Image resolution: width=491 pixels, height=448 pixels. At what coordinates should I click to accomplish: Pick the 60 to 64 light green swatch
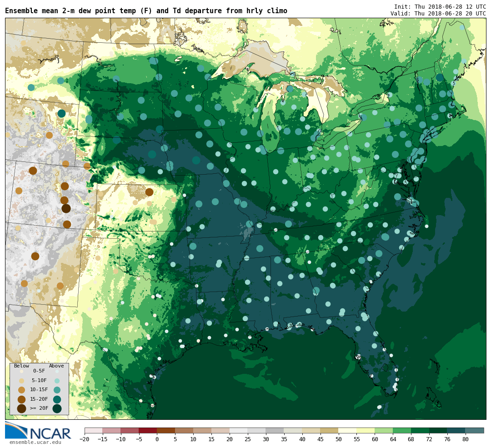[x=384, y=430]
